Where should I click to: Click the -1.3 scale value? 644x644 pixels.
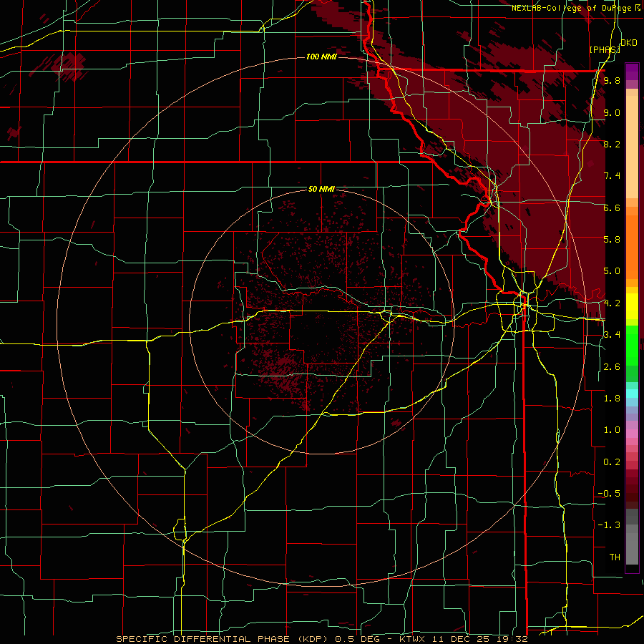pyautogui.click(x=609, y=525)
